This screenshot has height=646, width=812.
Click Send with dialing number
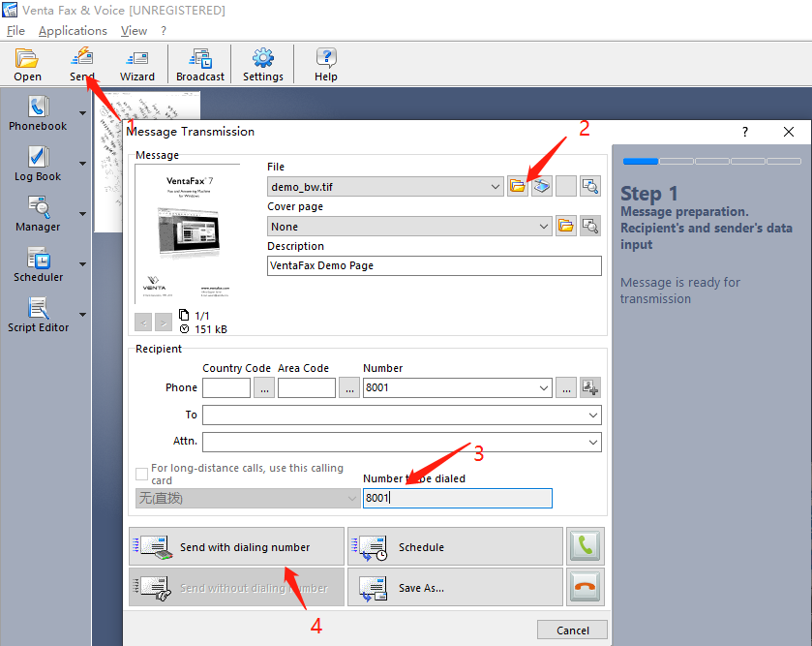point(237,546)
